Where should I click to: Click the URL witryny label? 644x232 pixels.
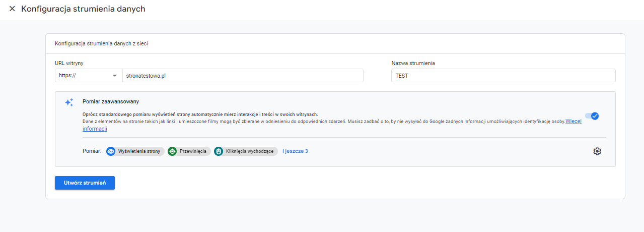pos(69,63)
